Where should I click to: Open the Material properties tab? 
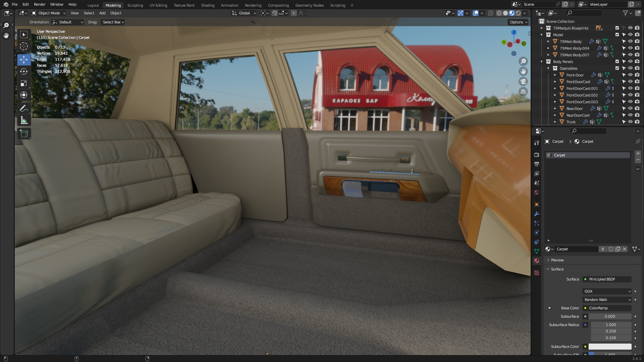click(x=537, y=261)
